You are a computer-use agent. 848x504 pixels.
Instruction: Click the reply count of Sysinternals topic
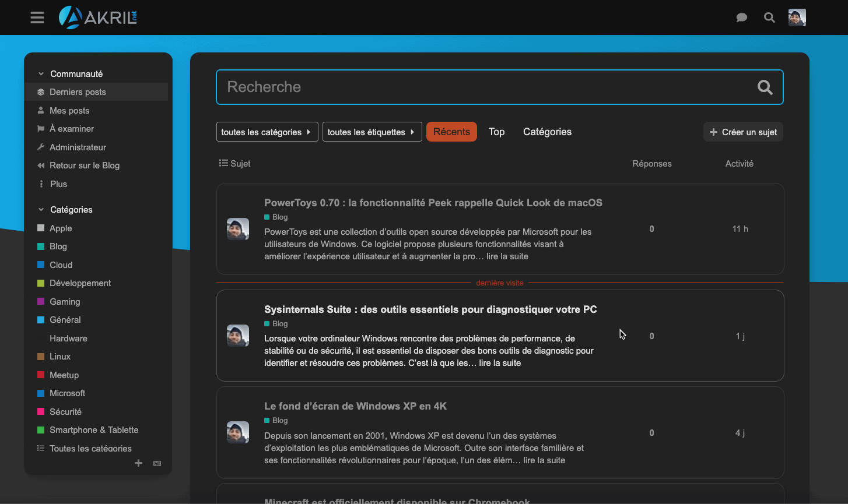[x=651, y=336]
